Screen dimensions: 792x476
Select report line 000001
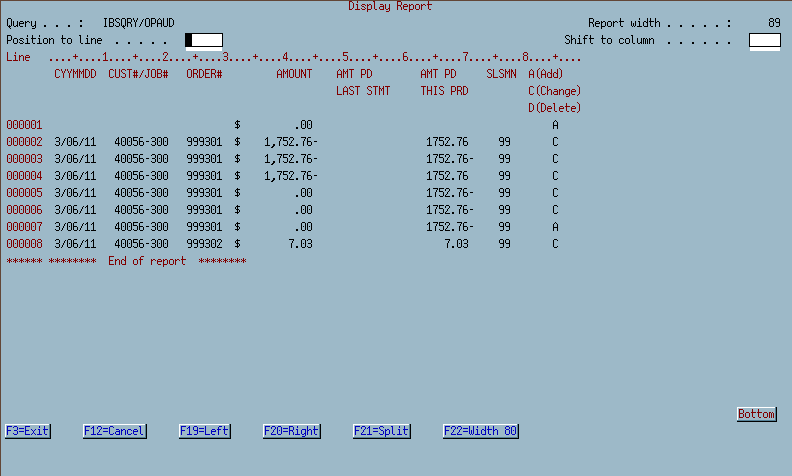click(x=24, y=125)
